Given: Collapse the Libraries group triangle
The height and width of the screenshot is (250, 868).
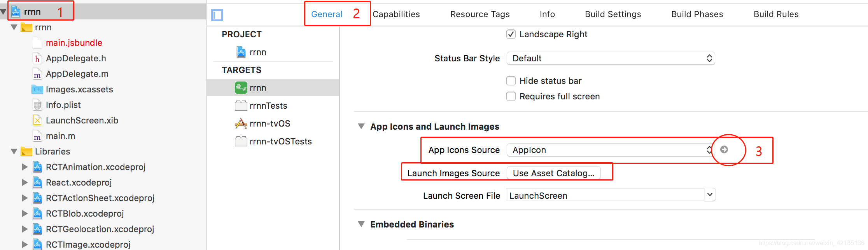Looking at the screenshot, I should pos(14,151).
